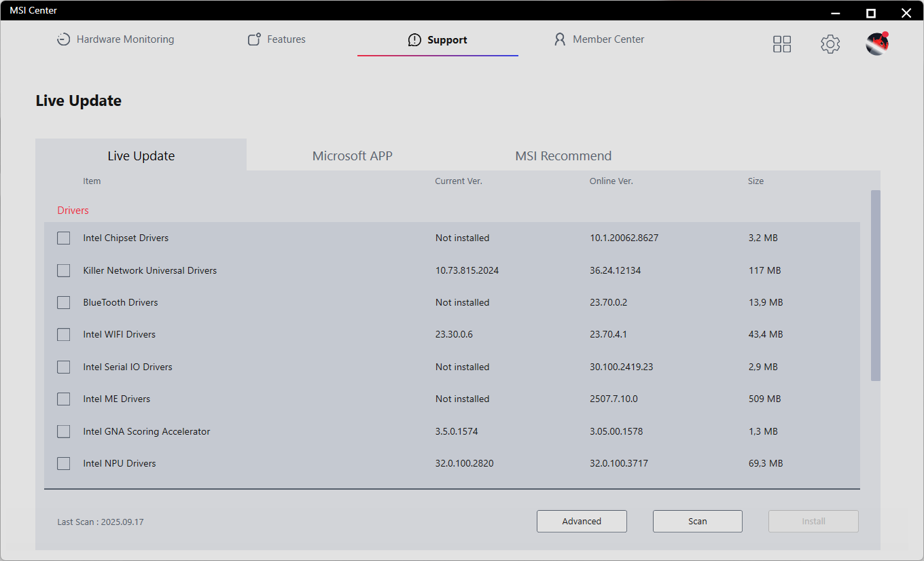This screenshot has width=924, height=561.
Task: Open the Features tab
Action: tap(277, 39)
